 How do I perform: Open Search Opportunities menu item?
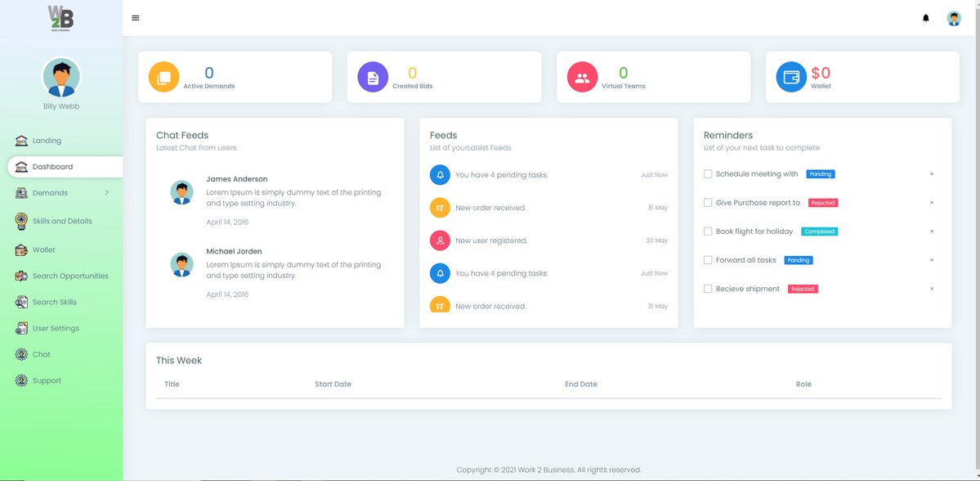click(x=70, y=276)
